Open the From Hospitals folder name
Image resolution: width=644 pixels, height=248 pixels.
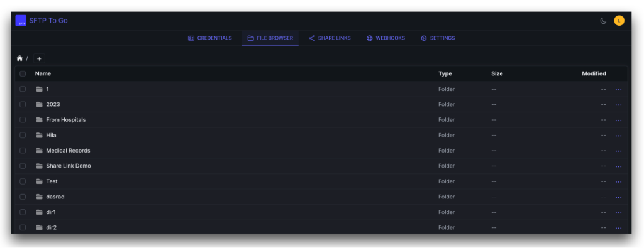click(x=65, y=120)
